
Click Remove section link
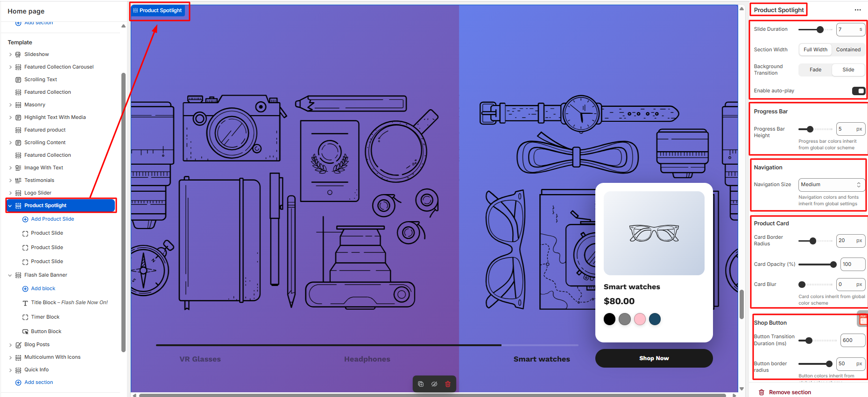[x=790, y=392]
